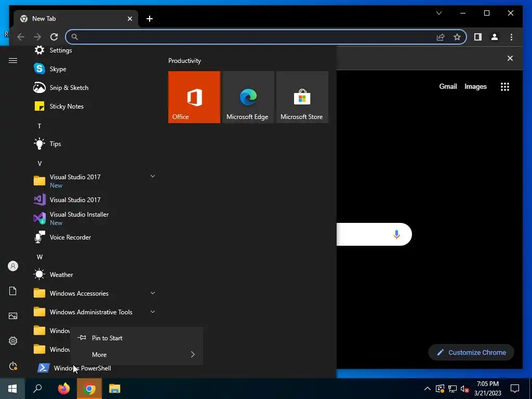Click the Chrome share icon

pos(441,37)
